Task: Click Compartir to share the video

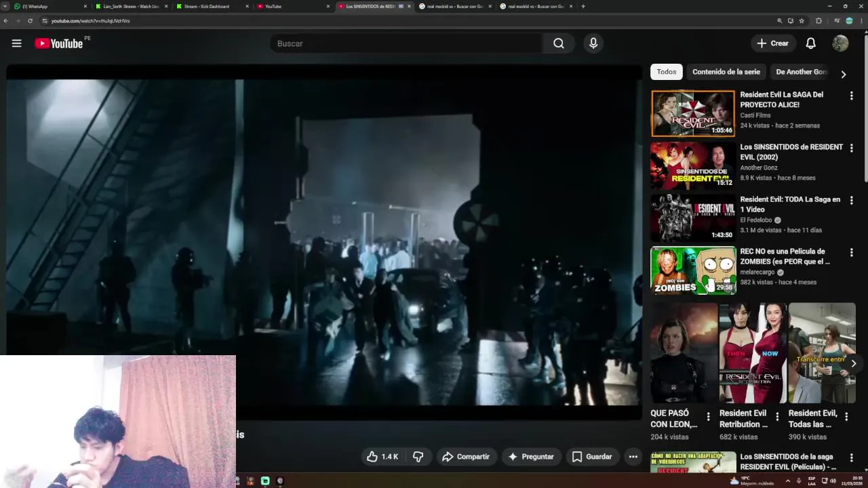Action: [466, 457]
